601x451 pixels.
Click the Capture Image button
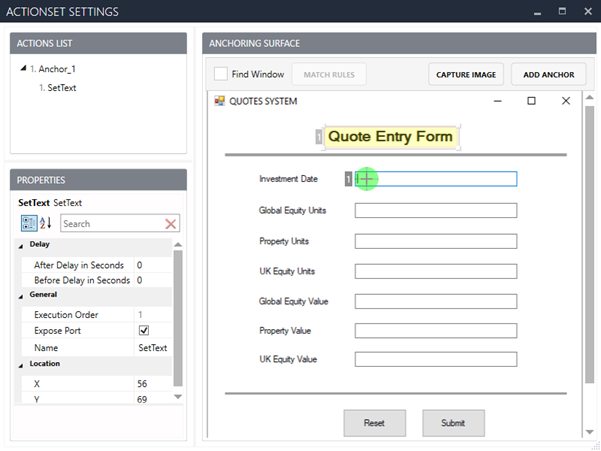pyautogui.click(x=466, y=74)
